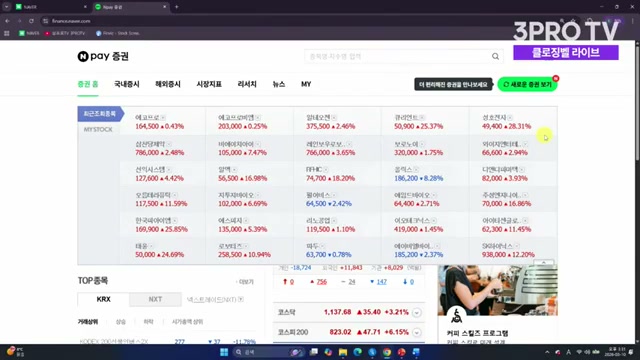Open the 해외증시 menu
The image size is (640, 360).
168,84
